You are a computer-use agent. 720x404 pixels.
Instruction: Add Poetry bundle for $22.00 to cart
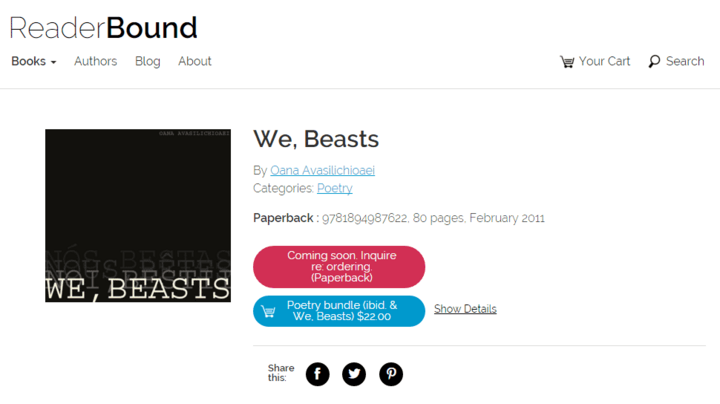tap(339, 311)
